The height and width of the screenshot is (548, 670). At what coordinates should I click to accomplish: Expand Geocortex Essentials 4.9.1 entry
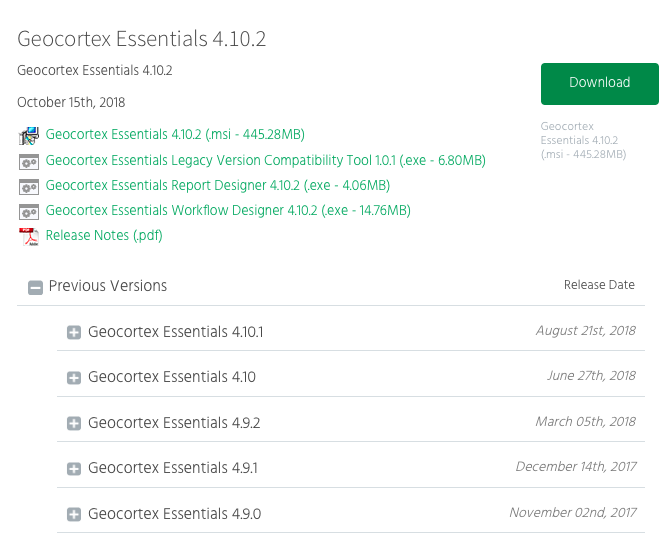pyautogui.click(x=74, y=468)
